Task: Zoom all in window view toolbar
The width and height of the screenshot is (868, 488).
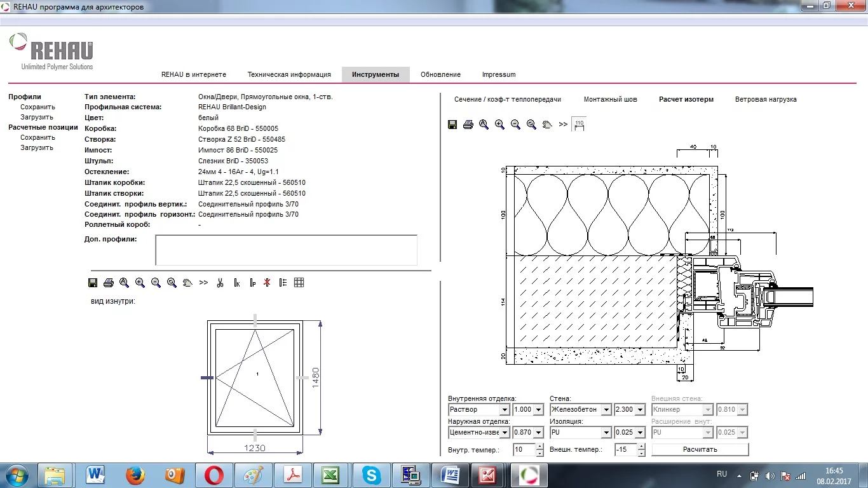Action: coord(125,282)
